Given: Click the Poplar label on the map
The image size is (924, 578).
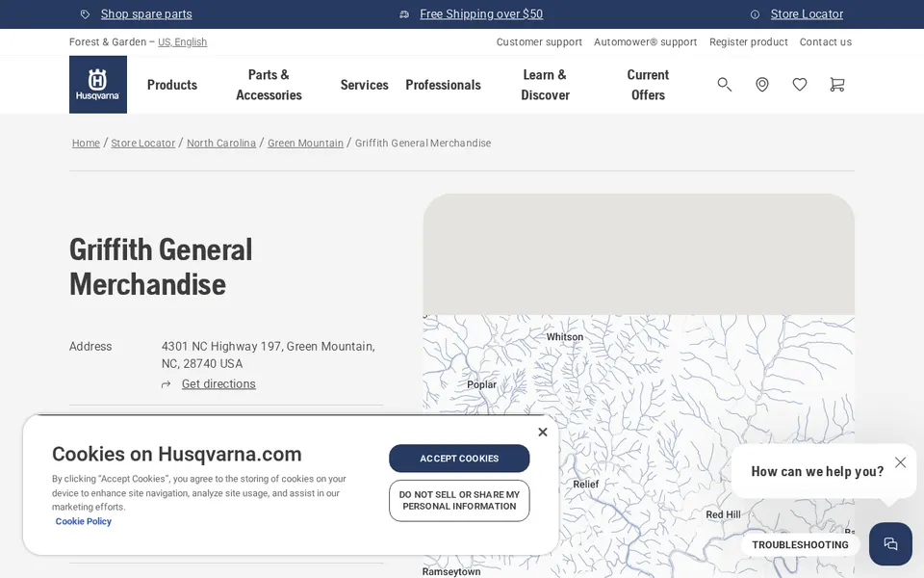Looking at the screenshot, I should (x=481, y=384).
